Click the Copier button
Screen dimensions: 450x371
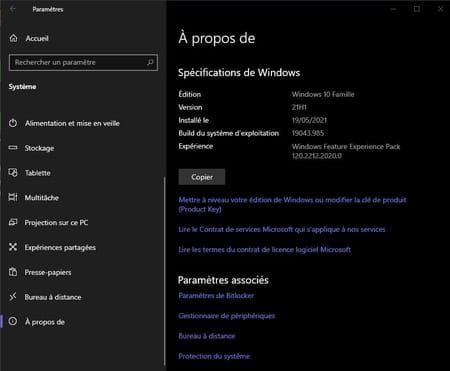coord(202,177)
